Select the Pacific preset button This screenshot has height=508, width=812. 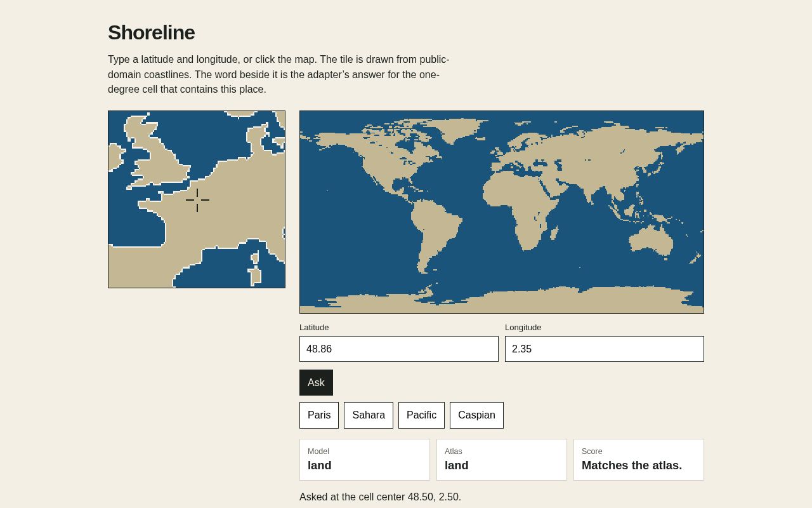click(421, 415)
